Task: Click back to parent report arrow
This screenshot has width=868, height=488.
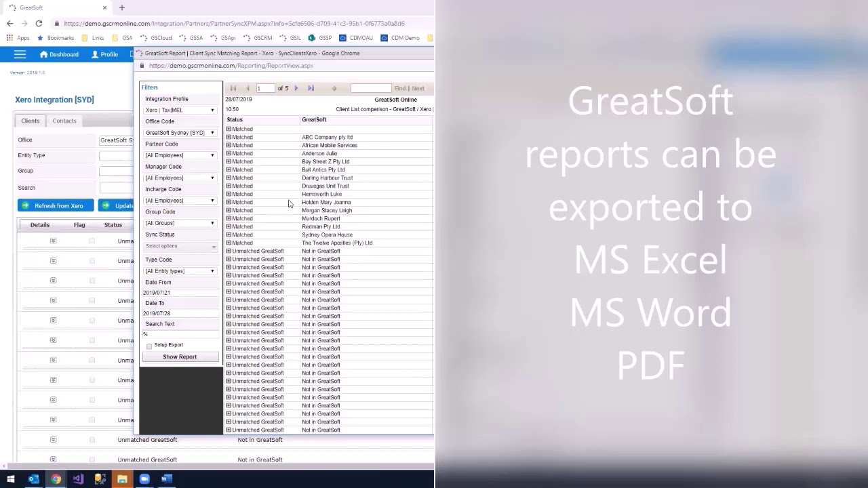Action: [x=334, y=88]
